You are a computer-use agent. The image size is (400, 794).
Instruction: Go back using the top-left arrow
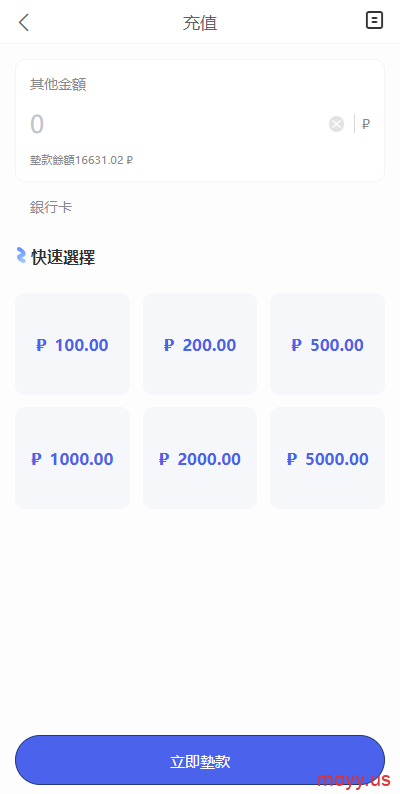pyautogui.click(x=24, y=22)
